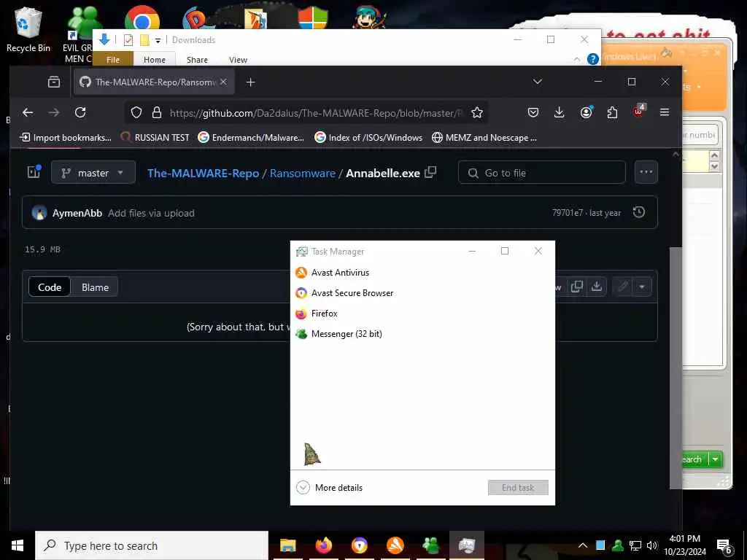Image resolution: width=747 pixels, height=560 pixels.
Task: Save page to Pocket icon
Action: (x=533, y=112)
